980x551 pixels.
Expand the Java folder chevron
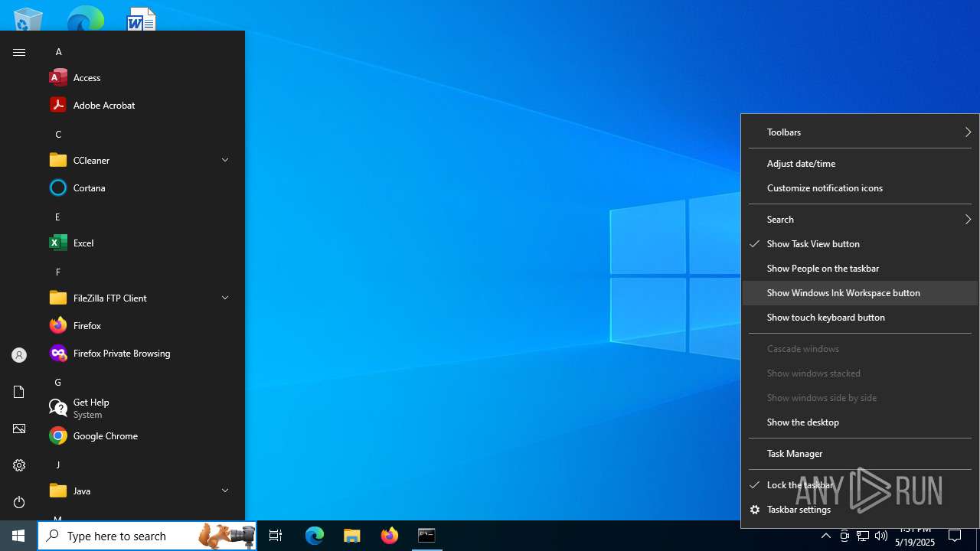[x=225, y=491]
